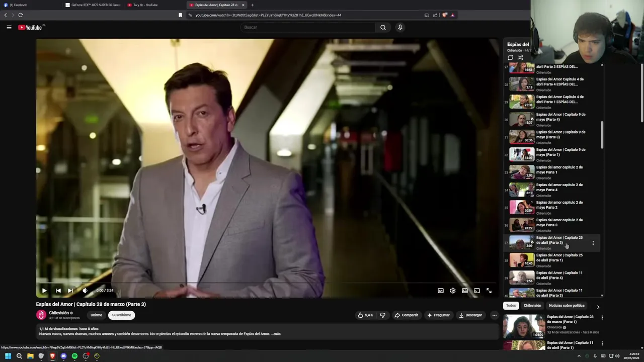This screenshot has width=644, height=362.
Task: Toggle subtitles on the player
Action: 441,291
